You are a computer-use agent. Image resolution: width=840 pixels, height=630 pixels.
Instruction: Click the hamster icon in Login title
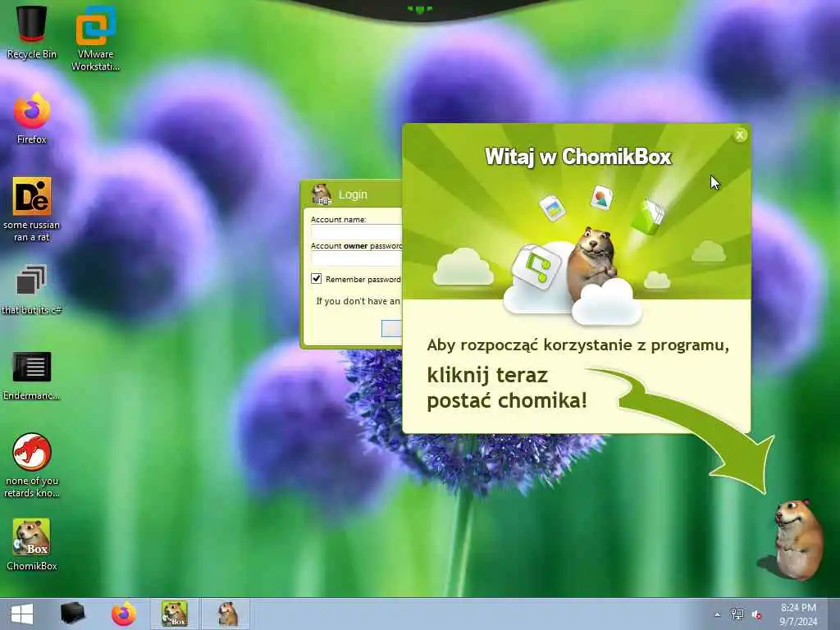[x=322, y=194]
